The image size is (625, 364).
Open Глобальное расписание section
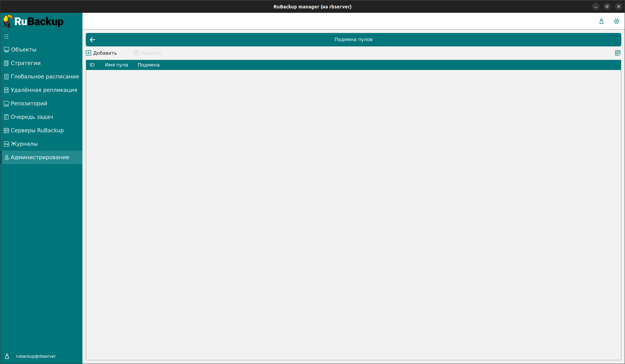pos(45,76)
